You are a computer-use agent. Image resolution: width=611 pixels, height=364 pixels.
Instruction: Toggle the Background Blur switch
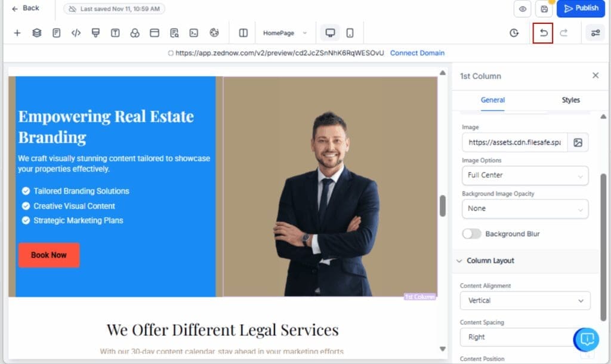472,234
